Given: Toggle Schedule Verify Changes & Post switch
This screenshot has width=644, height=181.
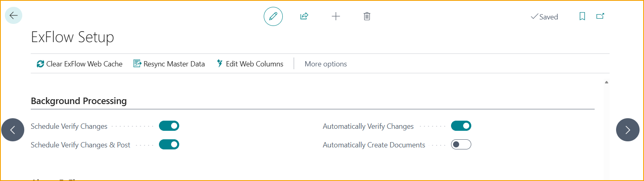Looking at the screenshot, I should 169,145.
